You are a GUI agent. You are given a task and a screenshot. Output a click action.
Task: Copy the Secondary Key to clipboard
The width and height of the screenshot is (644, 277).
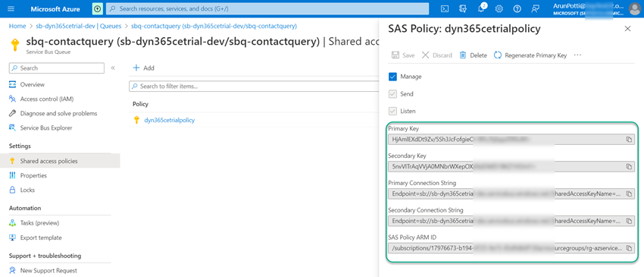coord(628,167)
